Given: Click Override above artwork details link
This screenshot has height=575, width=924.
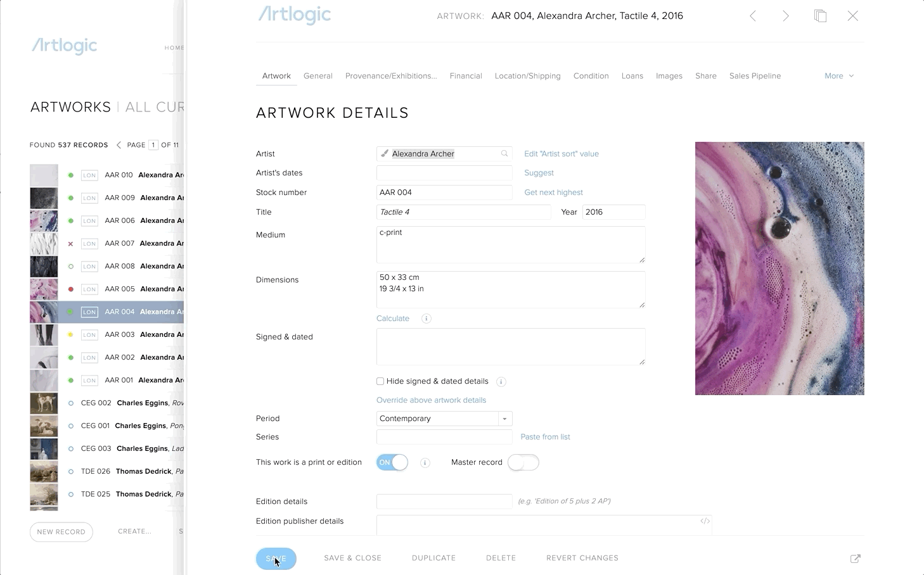Looking at the screenshot, I should pos(432,400).
